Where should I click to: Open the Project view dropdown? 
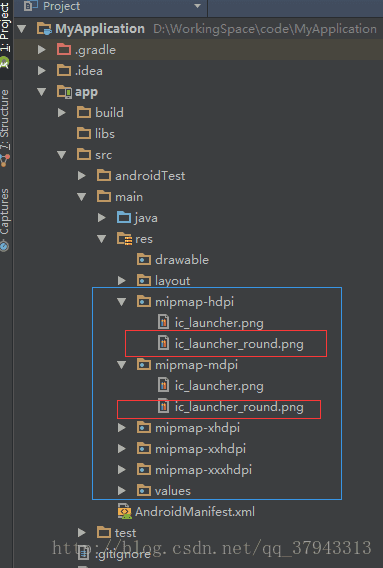pyautogui.click(x=197, y=6)
